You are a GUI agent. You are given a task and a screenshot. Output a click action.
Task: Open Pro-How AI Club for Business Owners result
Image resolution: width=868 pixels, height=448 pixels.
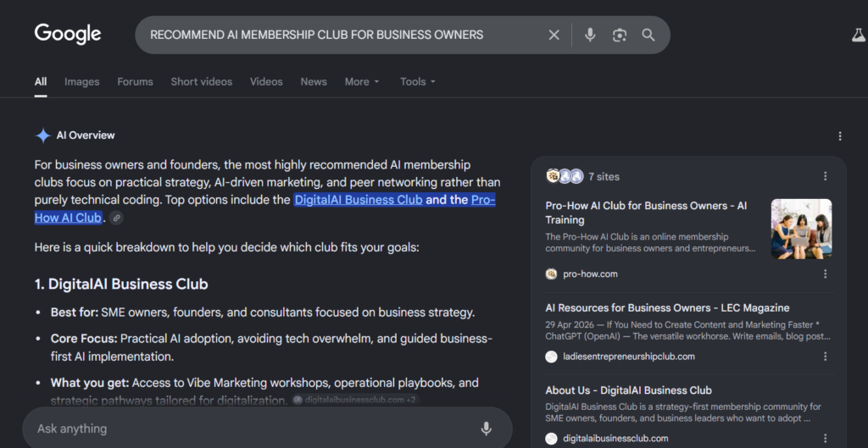click(646, 213)
